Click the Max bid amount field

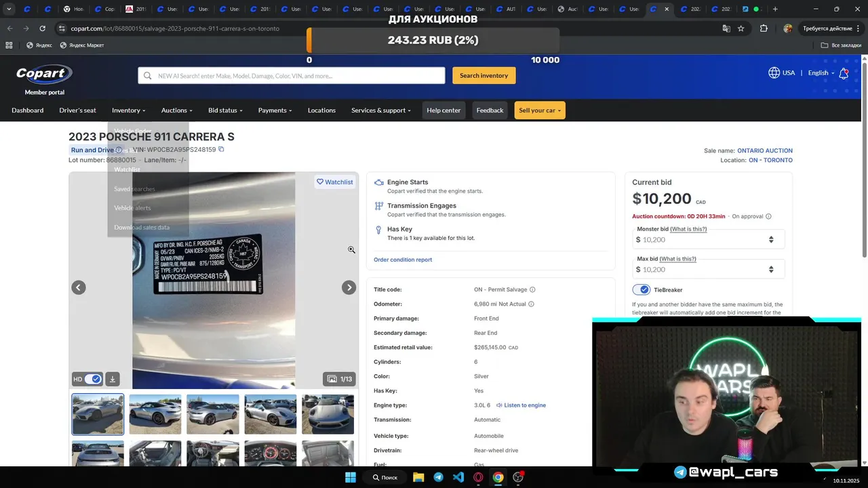[x=708, y=269]
